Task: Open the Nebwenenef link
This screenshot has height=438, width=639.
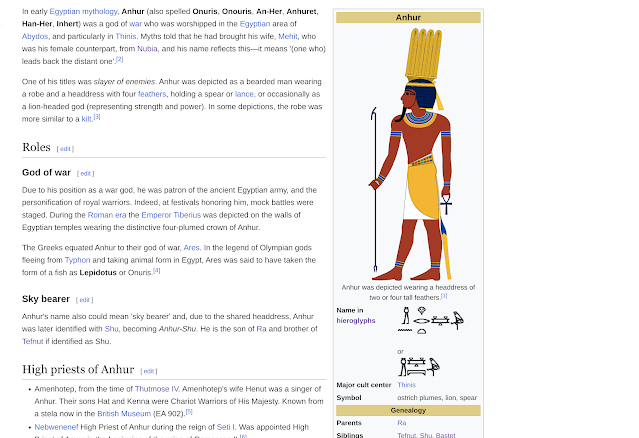Action: (56, 427)
